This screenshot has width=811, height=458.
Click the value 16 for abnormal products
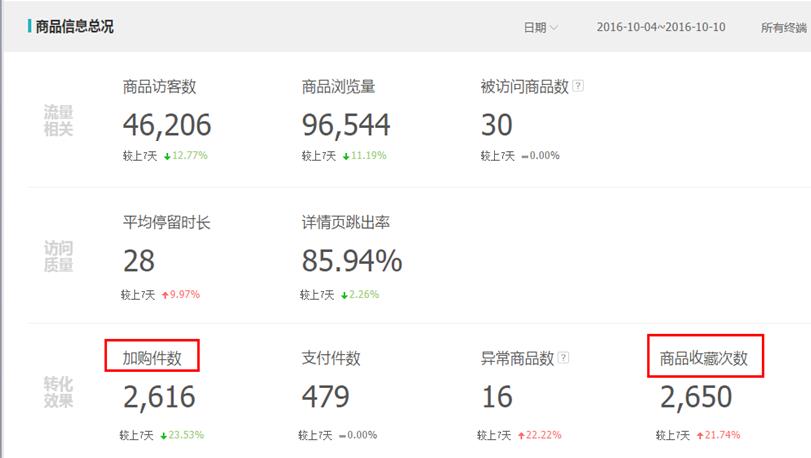[x=497, y=397]
